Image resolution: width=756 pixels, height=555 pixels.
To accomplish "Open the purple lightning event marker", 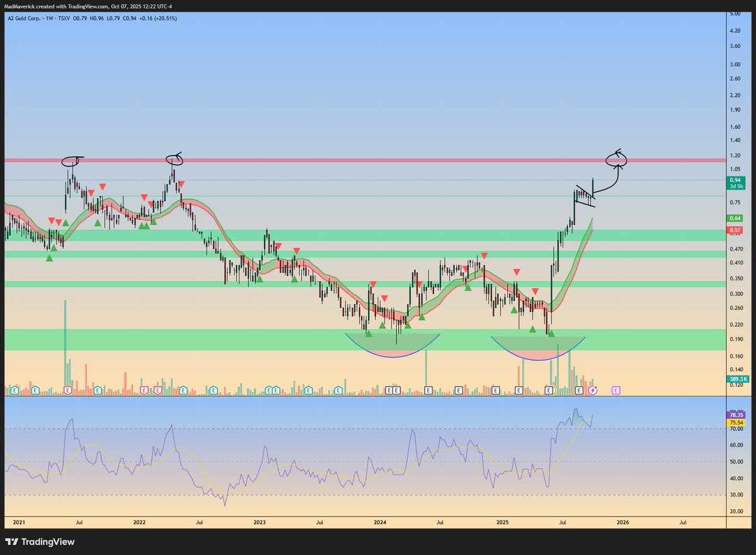I will click(x=593, y=391).
